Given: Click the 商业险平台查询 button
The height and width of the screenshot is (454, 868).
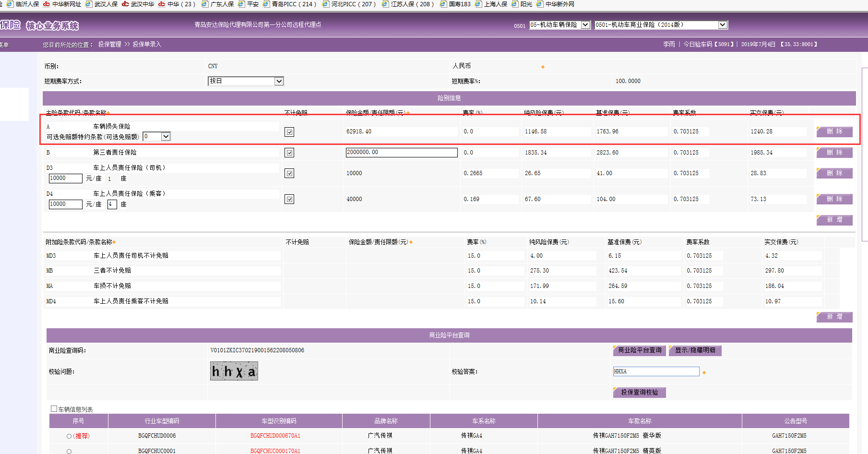Looking at the screenshot, I should coord(639,350).
